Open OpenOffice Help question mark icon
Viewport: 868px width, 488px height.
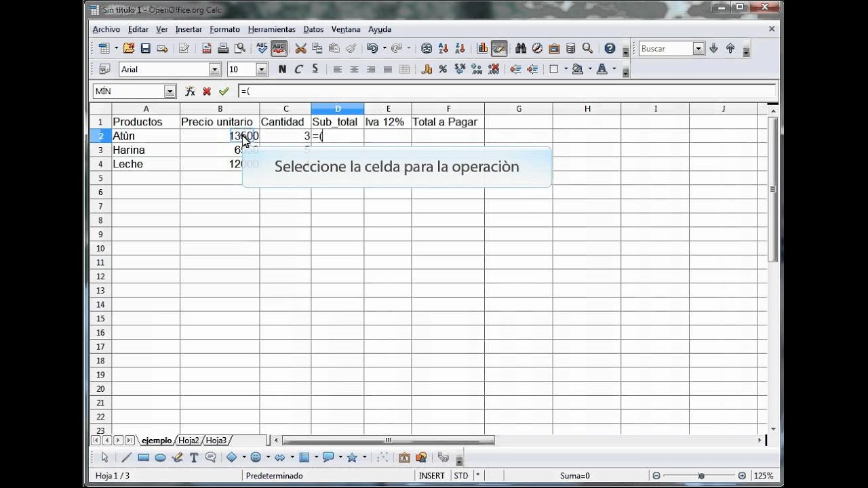pyautogui.click(x=610, y=48)
